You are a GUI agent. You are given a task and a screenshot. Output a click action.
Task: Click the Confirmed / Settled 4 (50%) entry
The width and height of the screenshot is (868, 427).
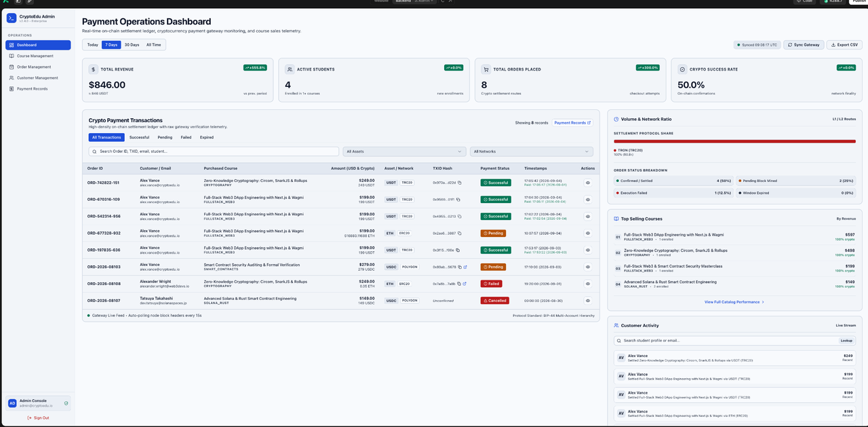click(x=672, y=181)
